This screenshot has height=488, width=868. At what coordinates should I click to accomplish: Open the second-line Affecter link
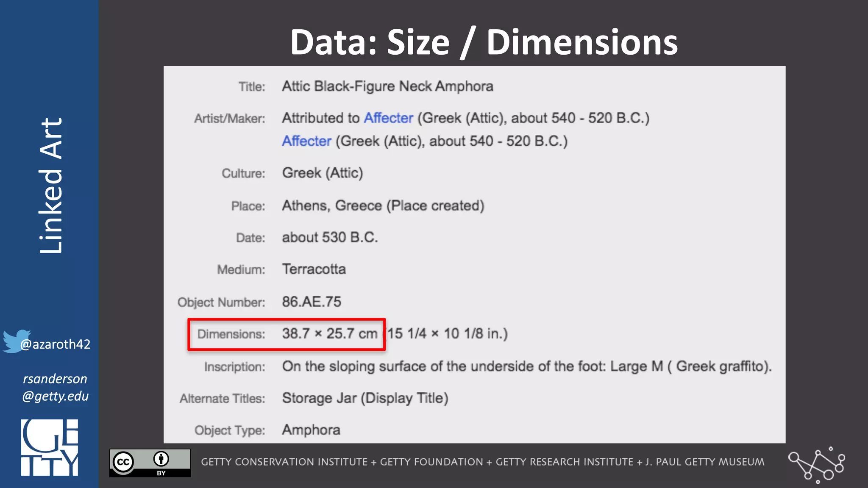coord(306,141)
